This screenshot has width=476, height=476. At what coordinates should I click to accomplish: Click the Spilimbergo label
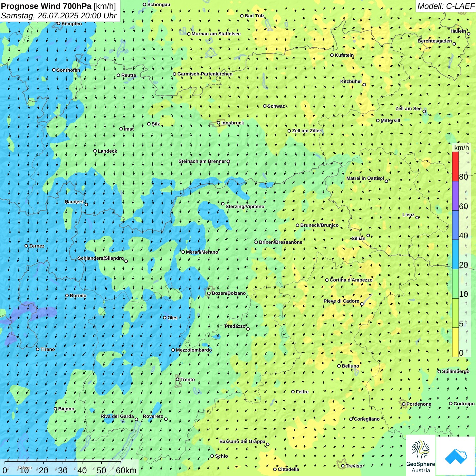456,371
